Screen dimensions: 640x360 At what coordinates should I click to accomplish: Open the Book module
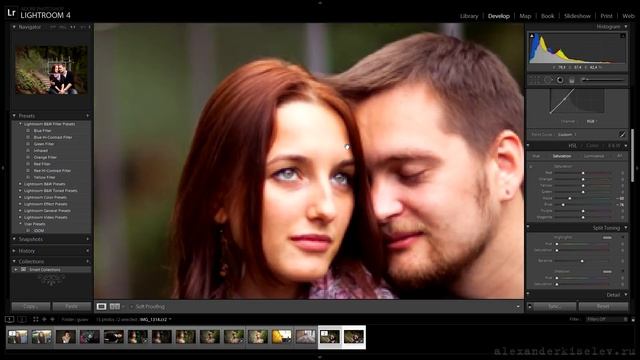click(548, 16)
